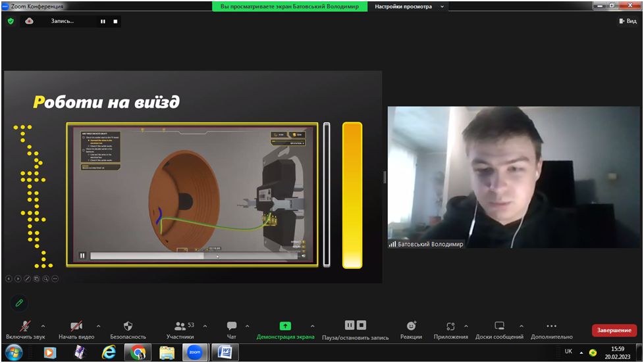Go to next slide in presentation controls
Image resolution: width=644 pixels, height=363 pixels.
click(x=18, y=279)
